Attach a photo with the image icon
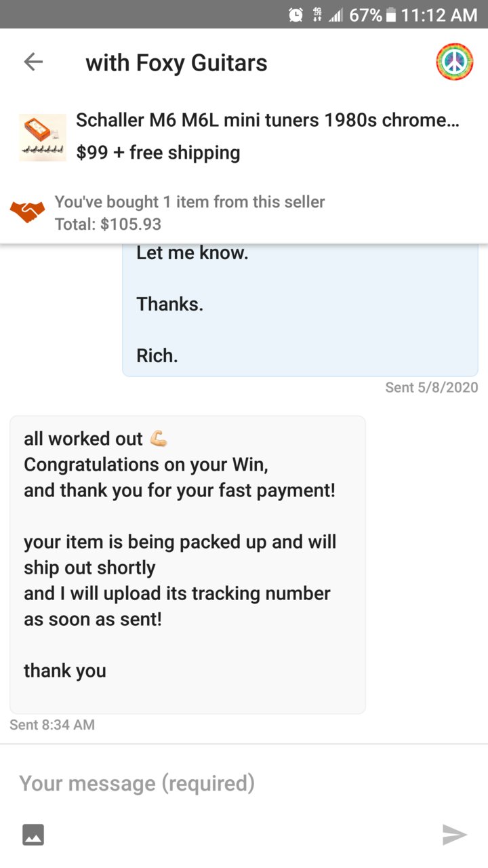Viewport: 488px width, 868px height. point(33,834)
